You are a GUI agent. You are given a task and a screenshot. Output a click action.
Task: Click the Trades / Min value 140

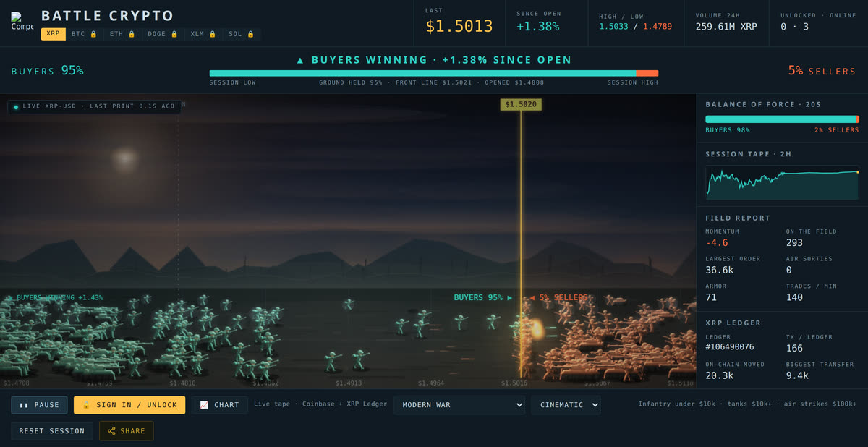click(x=795, y=297)
